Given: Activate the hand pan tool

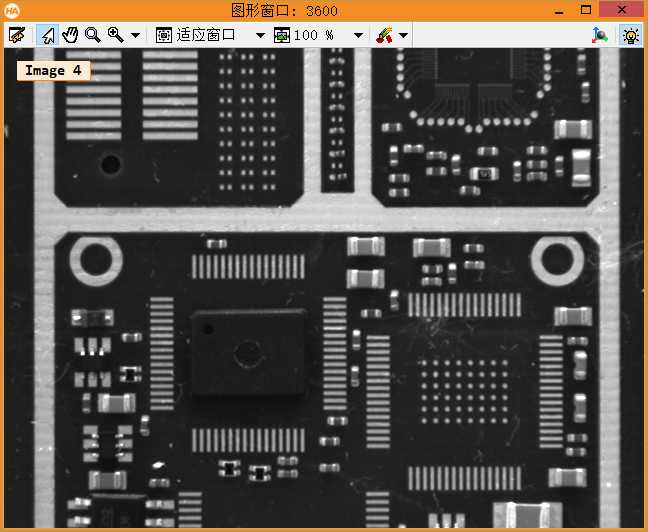Looking at the screenshot, I should point(70,35).
